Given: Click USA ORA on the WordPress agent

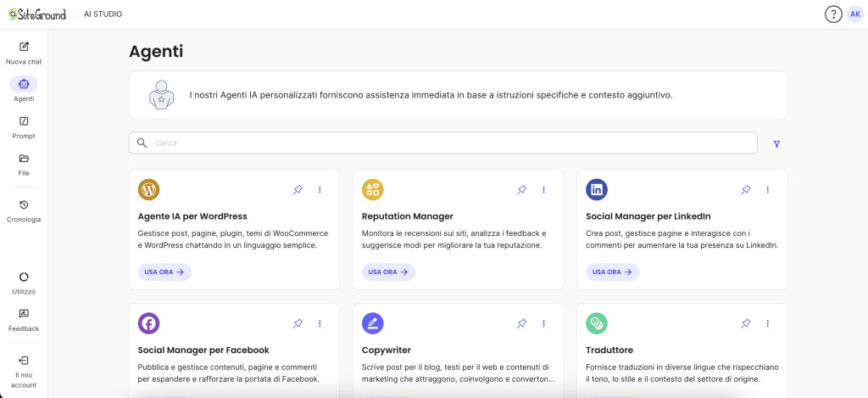Looking at the screenshot, I should point(164,272).
